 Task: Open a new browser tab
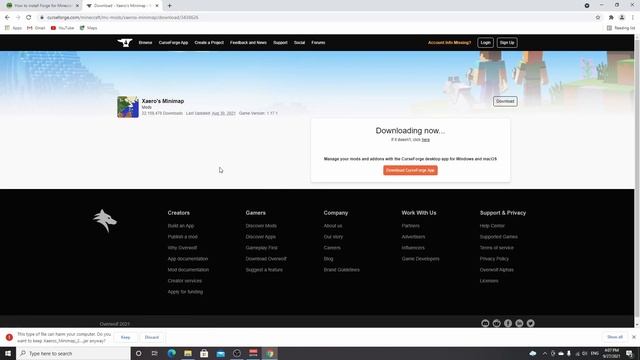(169, 6)
